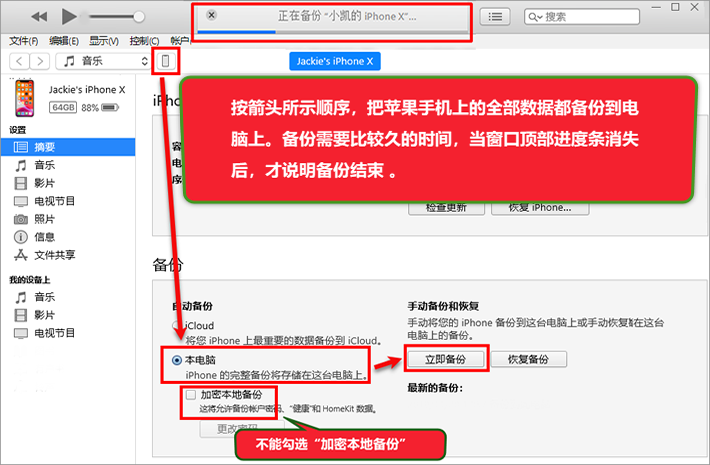The height and width of the screenshot is (465, 710).
Task: Open the search magnifier dropdown
Action: pyautogui.click(x=536, y=17)
